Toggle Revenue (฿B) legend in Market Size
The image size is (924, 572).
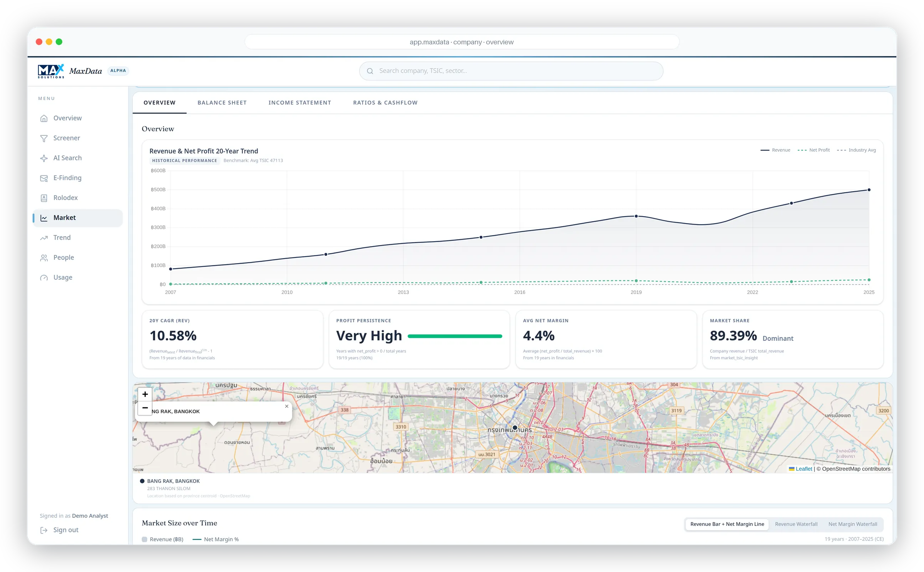coord(162,539)
